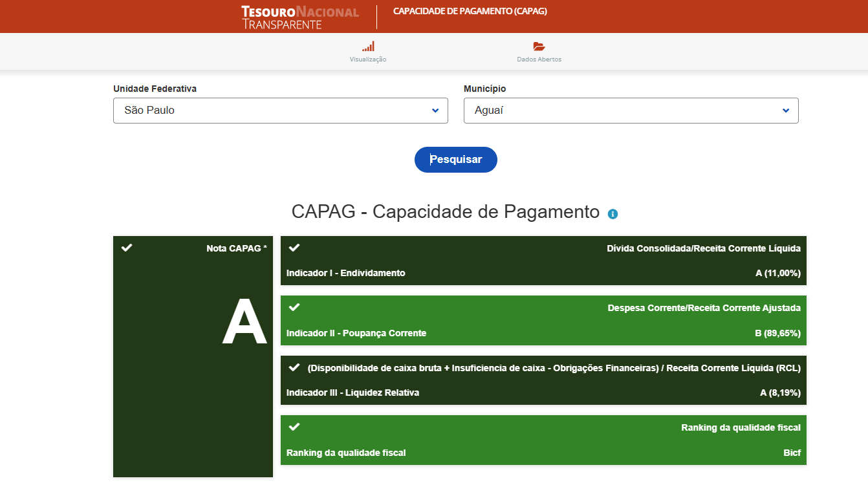Image resolution: width=868 pixels, height=485 pixels.
Task: Click checkmark on Ranking da qualidade fiscal card
Action: tap(294, 427)
